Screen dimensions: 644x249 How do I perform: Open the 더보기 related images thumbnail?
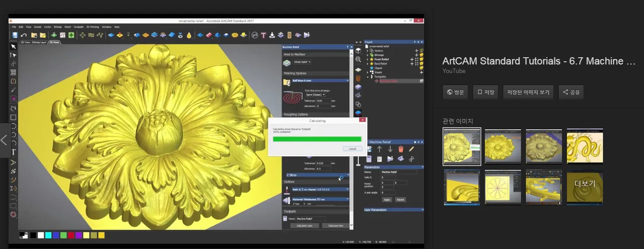tap(585, 187)
